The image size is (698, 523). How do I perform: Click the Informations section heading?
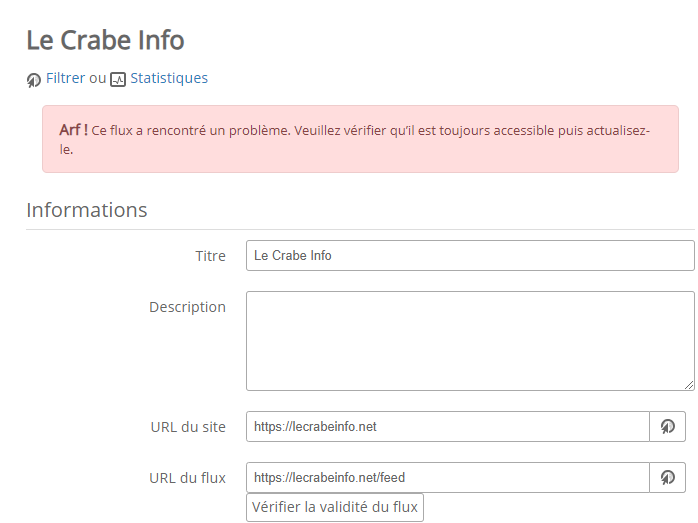[x=87, y=210]
